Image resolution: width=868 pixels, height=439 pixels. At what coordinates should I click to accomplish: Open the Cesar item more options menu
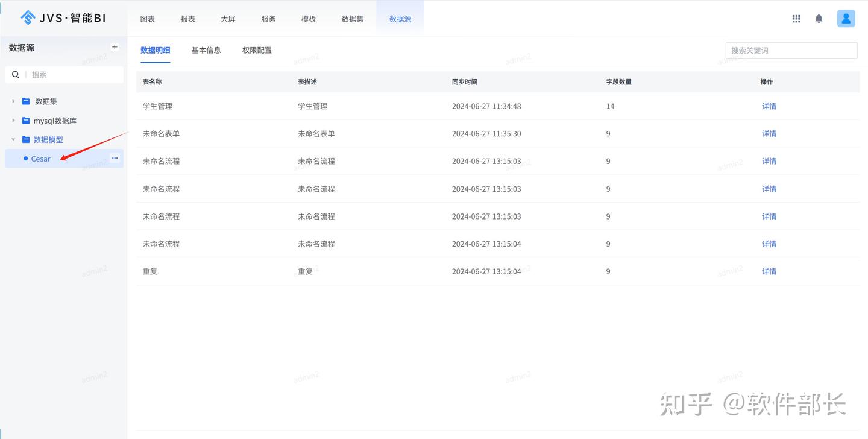coord(115,158)
